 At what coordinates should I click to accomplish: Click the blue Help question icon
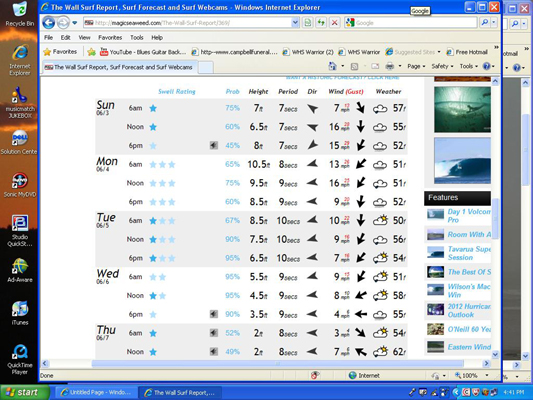pyautogui.click(x=487, y=66)
